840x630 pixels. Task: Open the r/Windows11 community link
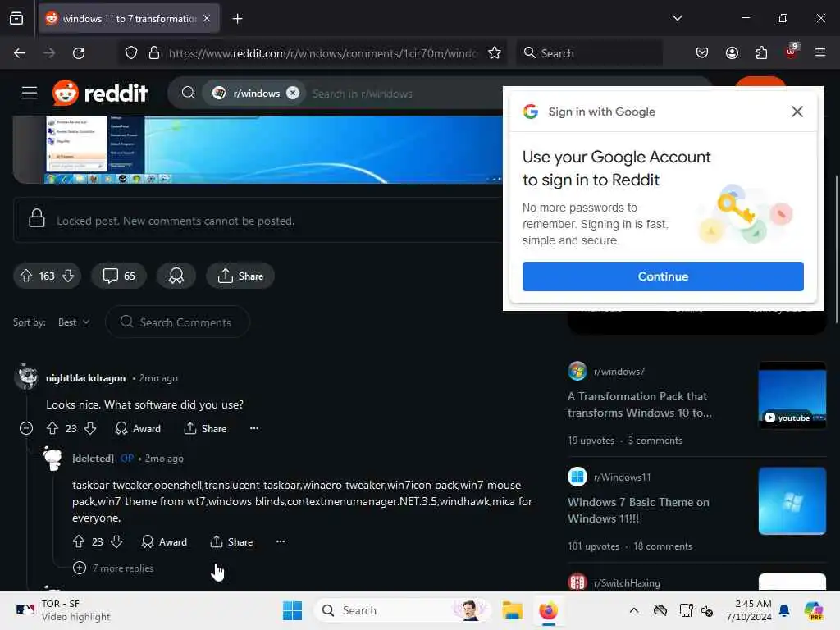622,477
